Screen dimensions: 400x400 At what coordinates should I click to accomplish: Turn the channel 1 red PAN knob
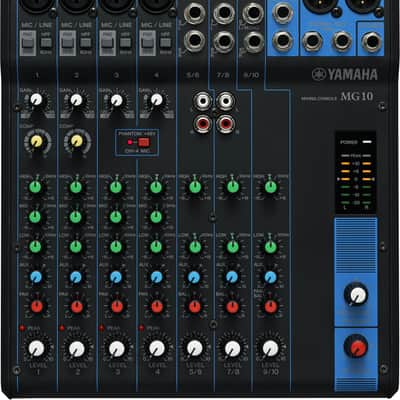tap(37, 307)
